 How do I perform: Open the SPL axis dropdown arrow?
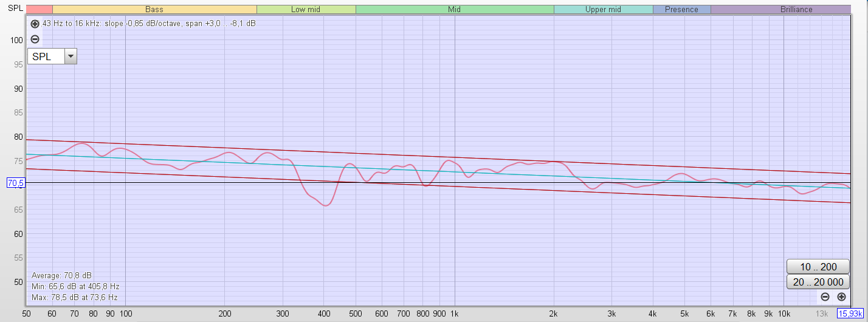[x=71, y=57]
